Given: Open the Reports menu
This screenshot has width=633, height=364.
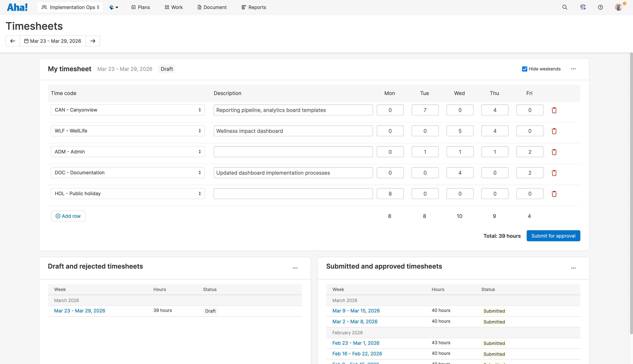Looking at the screenshot, I should pyautogui.click(x=254, y=7).
